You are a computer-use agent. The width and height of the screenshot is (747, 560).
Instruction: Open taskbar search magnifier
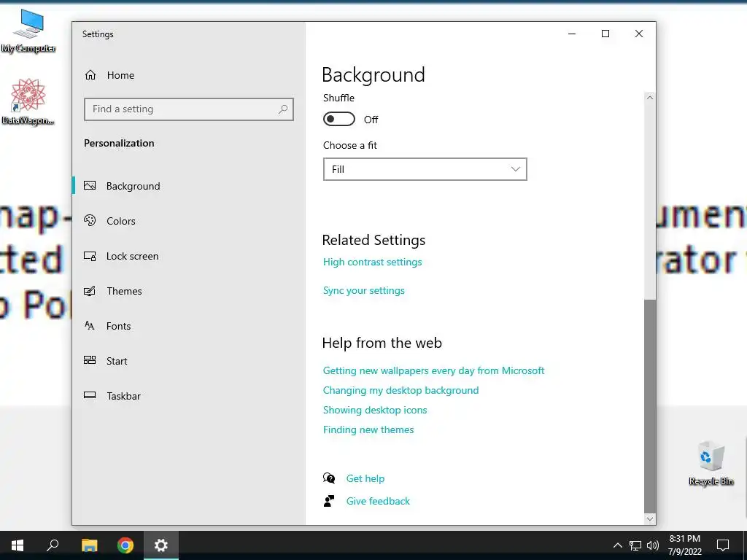click(53, 545)
